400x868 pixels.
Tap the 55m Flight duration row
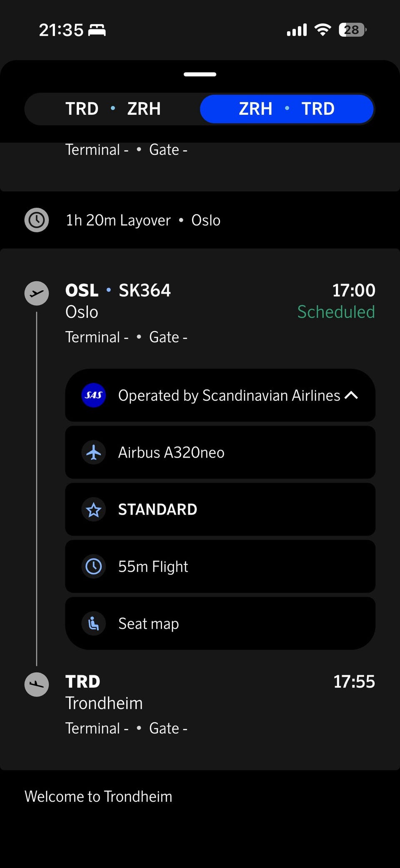[220, 566]
